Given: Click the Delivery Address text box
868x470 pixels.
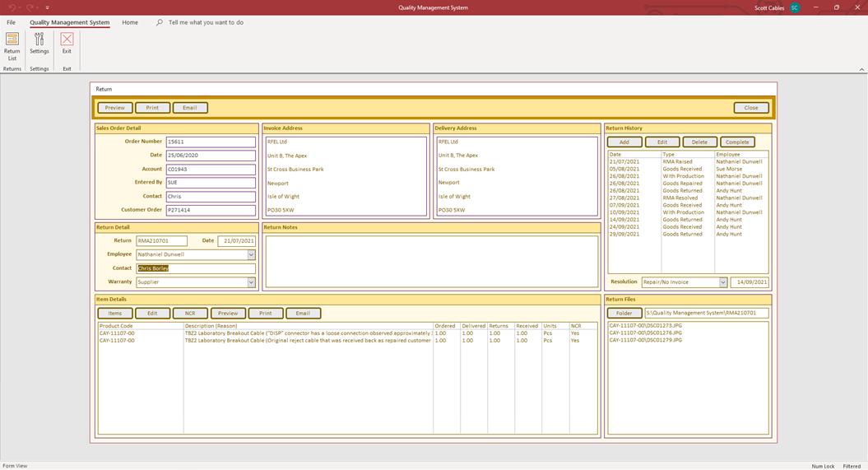Looking at the screenshot, I should pos(517,176).
